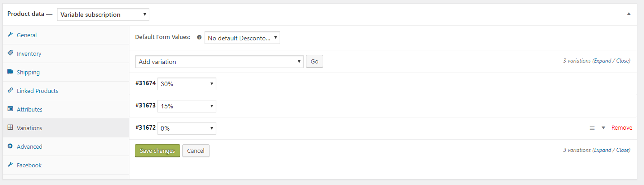Remove variation #31672
Screen dimensions: 644x185
point(622,128)
